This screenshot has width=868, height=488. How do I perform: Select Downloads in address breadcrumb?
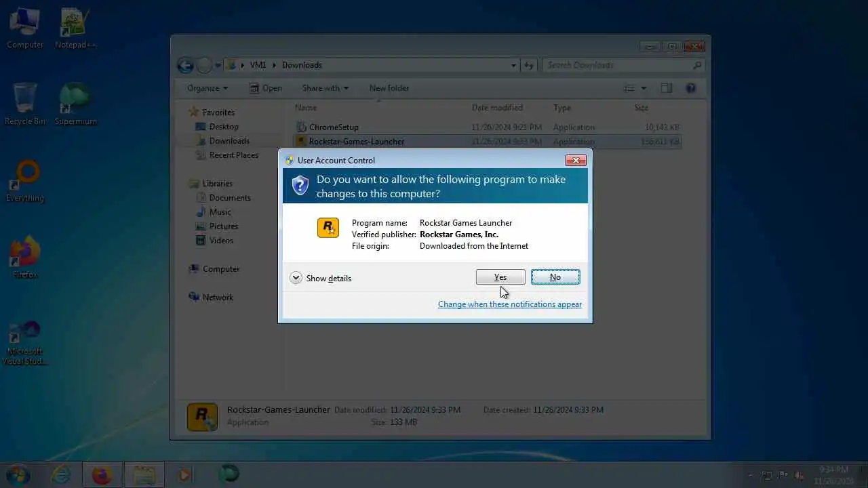302,65
